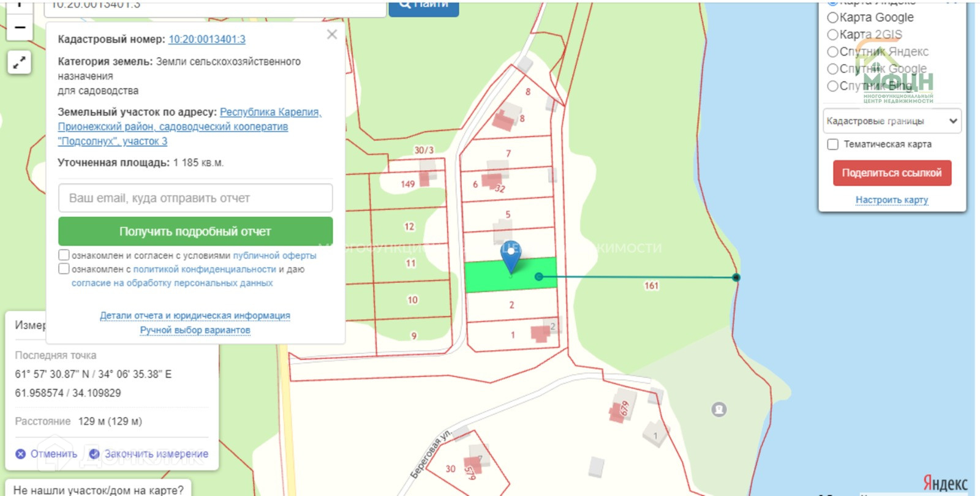Click parcel number 5 on the map
Screen dimensions: 980x496
(508, 214)
